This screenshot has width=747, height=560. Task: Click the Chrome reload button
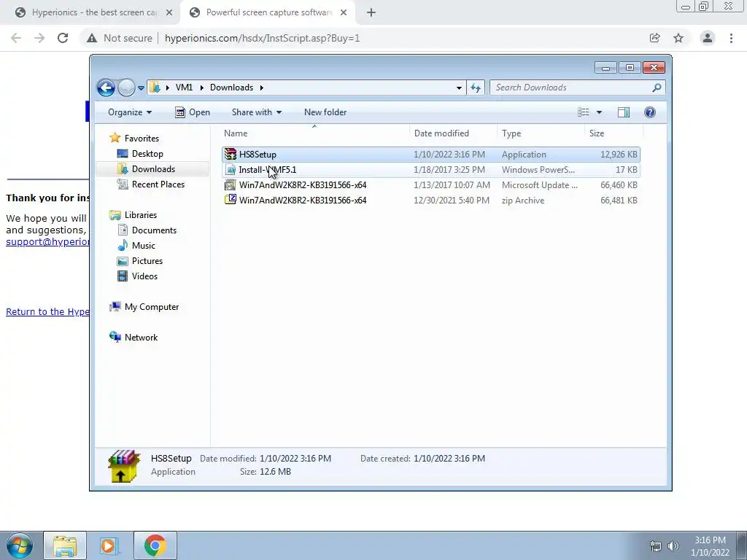click(x=63, y=38)
